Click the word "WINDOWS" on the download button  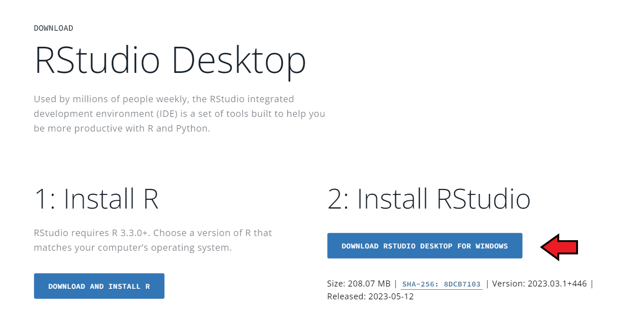click(x=491, y=246)
